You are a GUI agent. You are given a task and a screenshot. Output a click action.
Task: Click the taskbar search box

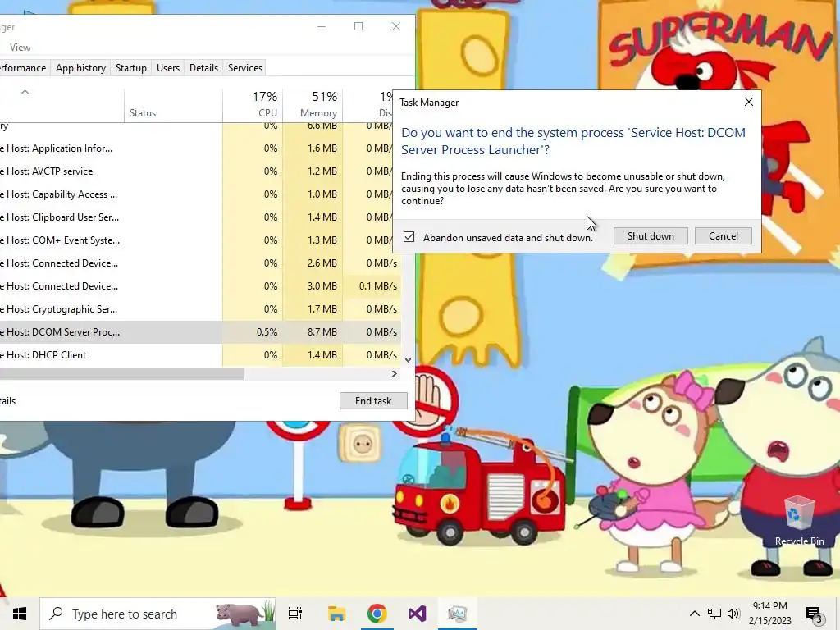157,614
